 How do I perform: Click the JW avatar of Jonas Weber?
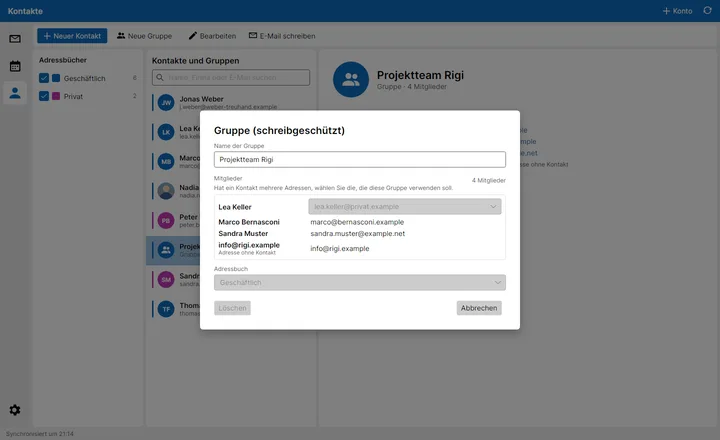166,102
